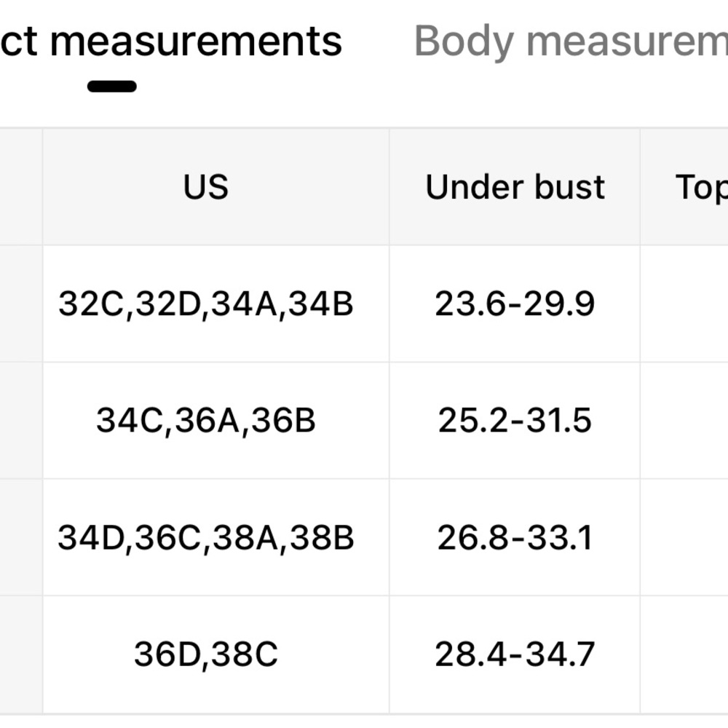Click the partially visible Top column header
728x728 pixels.
click(x=701, y=187)
